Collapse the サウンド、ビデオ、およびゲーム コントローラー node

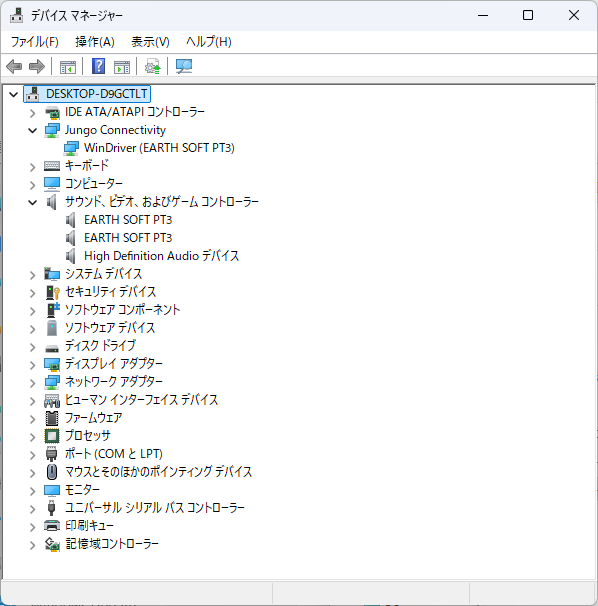pos(32,202)
